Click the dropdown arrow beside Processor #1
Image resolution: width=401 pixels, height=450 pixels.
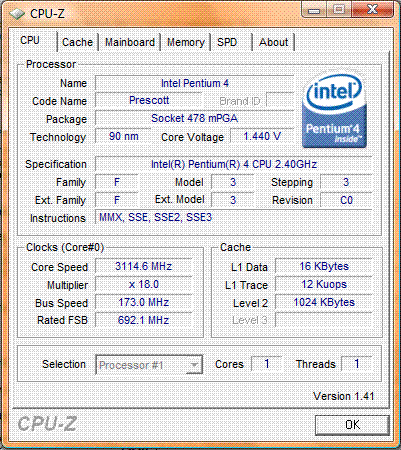[x=193, y=365]
